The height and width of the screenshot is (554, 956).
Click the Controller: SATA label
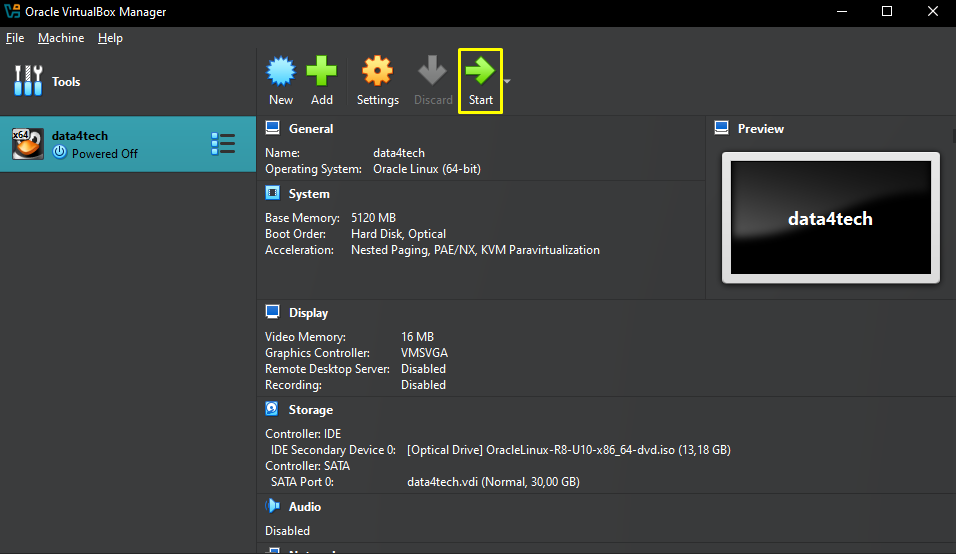tap(307, 466)
